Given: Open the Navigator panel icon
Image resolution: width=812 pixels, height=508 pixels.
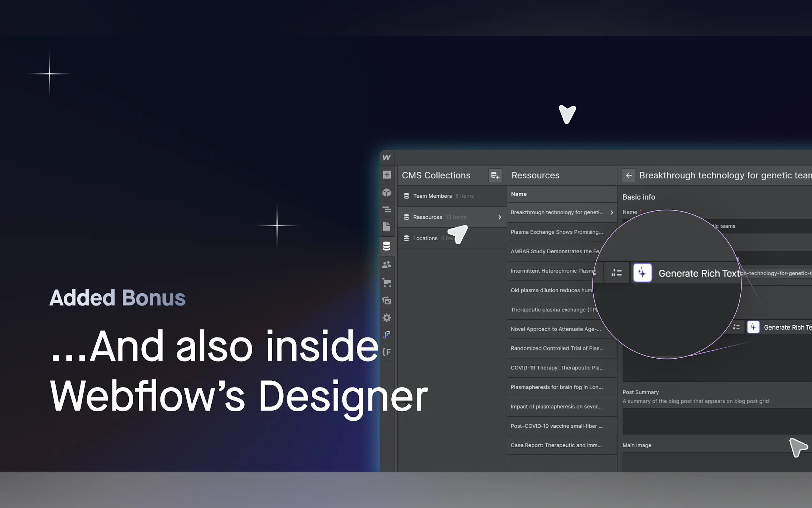Looking at the screenshot, I should [x=387, y=210].
